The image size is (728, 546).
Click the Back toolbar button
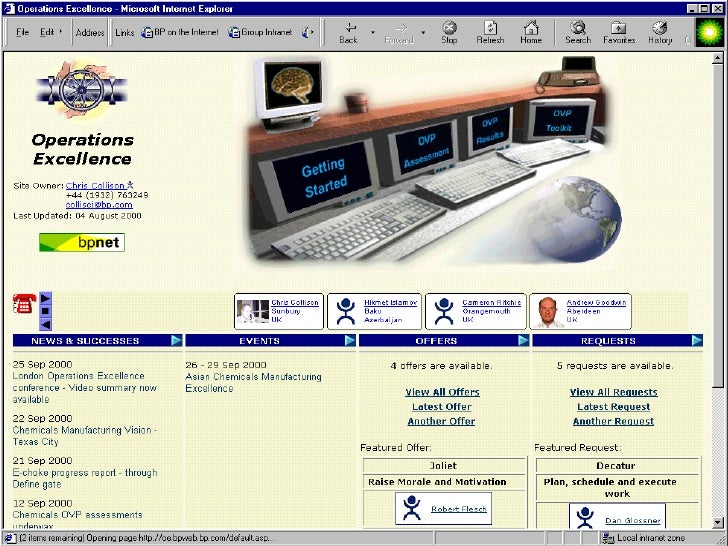pyautogui.click(x=349, y=32)
